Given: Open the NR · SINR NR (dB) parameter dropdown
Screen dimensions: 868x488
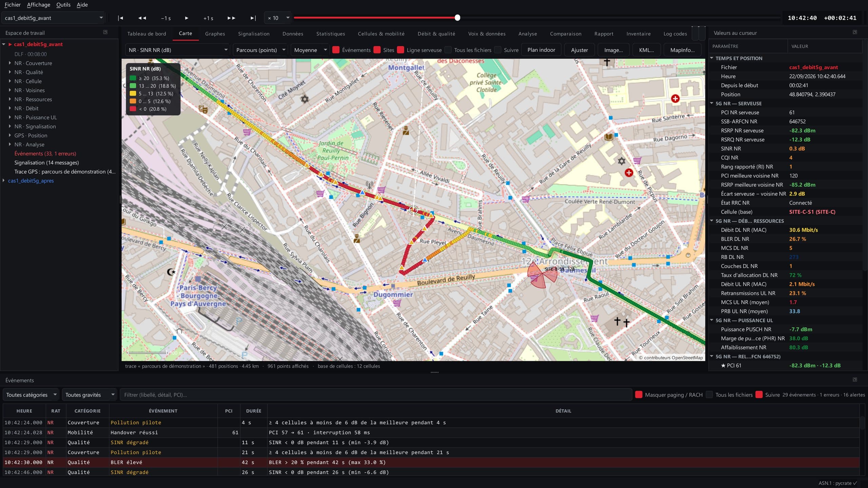Looking at the screenshot, I should (x=178, y=50).
